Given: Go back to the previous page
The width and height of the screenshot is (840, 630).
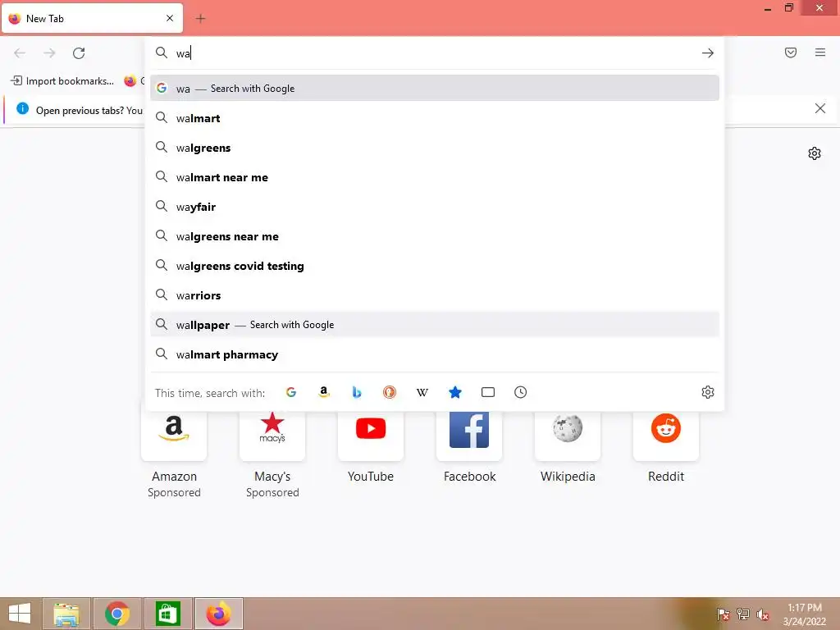Looking at the screenshot, I should tap(20, 53).
